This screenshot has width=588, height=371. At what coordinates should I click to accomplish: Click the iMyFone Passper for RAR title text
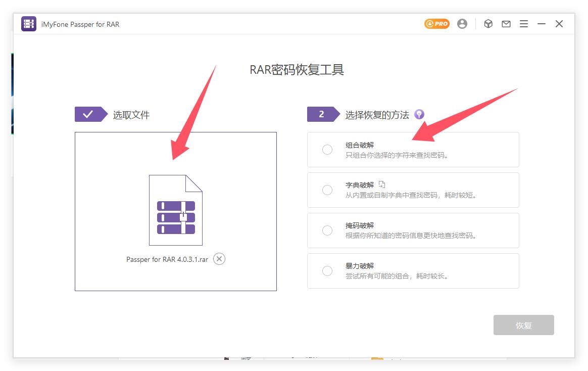[x=80, y=24]
